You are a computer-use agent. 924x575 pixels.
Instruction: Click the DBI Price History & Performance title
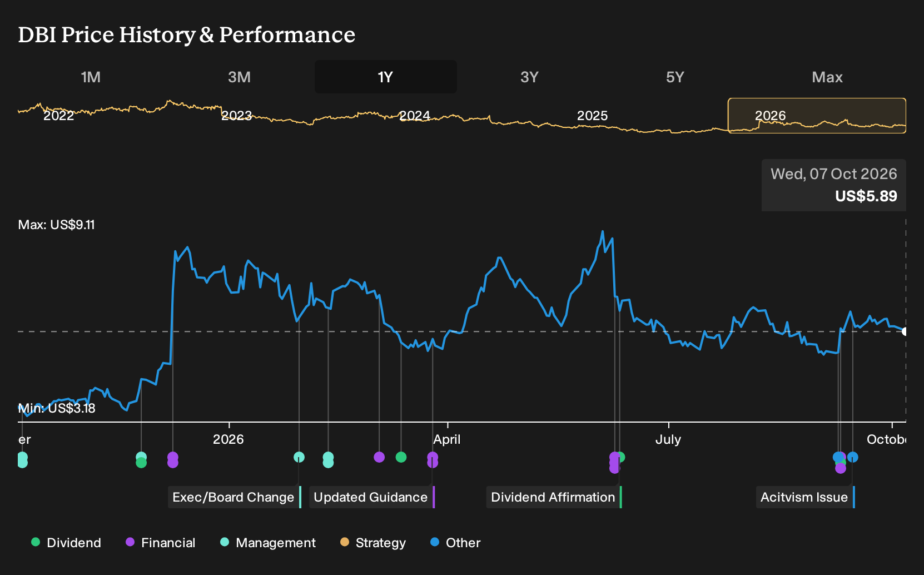pyautogui.click(x=187, y=34)
